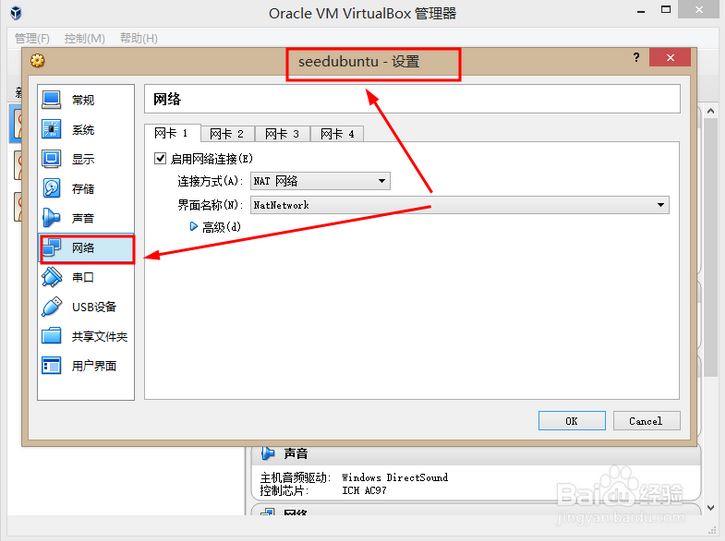Select the 系统 (System) chip icon
This screenshot has width=725, height=541.
51,129
